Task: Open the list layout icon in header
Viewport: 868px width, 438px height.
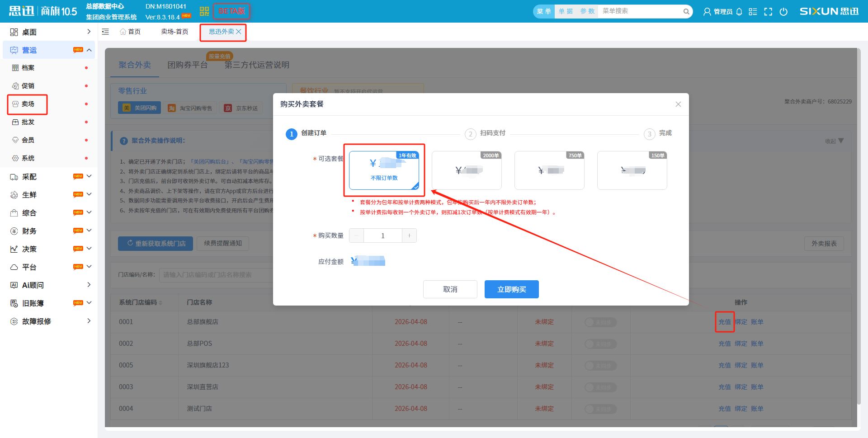Action: 753,12
